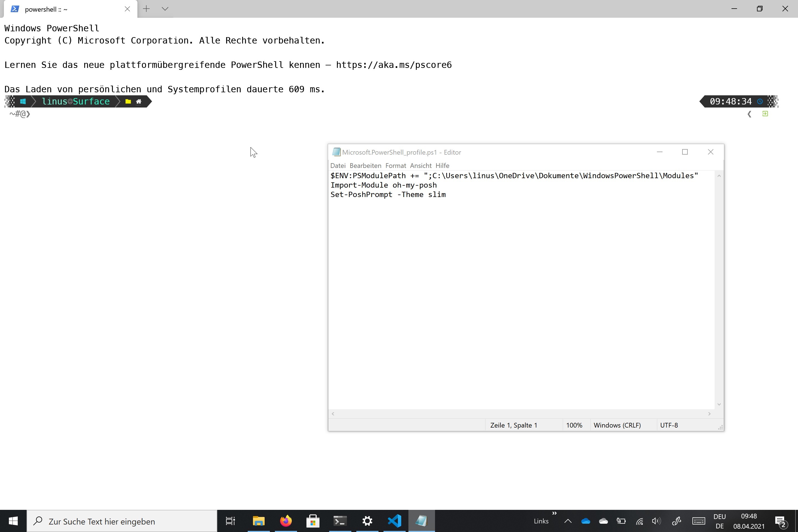The height and width of the screenshot is (532, 798).
Task: Expand the Links toolbar overflow arrows
Action: pyautogui.click(x=554, y=514)
